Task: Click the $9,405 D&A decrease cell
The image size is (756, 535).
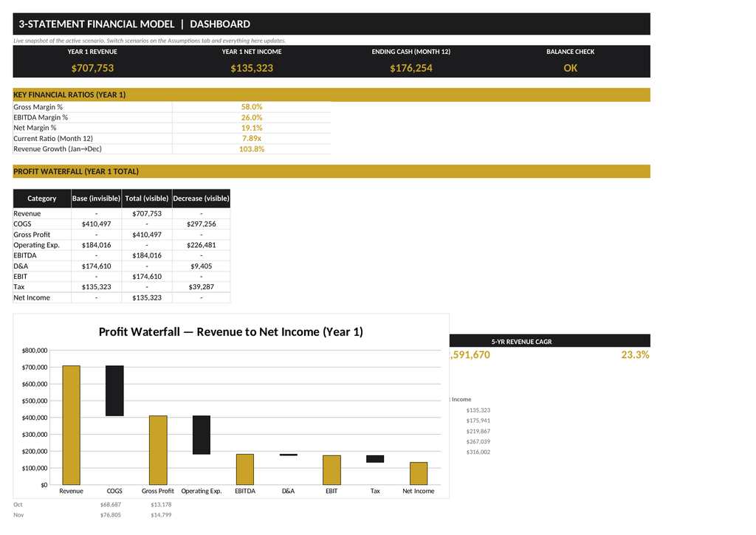Action: (201, 266)
